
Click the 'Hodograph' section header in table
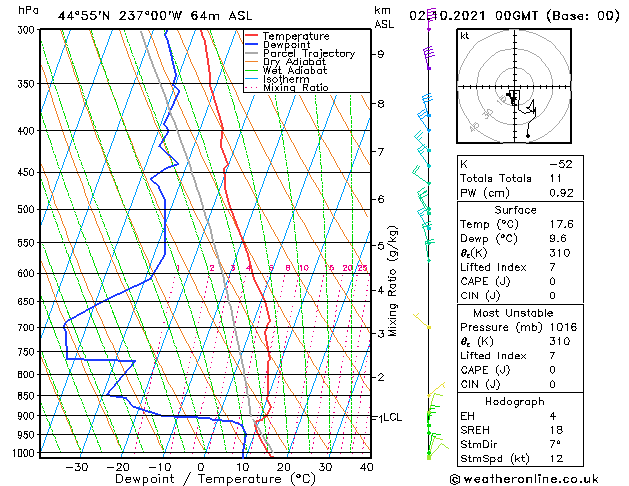(x=515, y=402)
